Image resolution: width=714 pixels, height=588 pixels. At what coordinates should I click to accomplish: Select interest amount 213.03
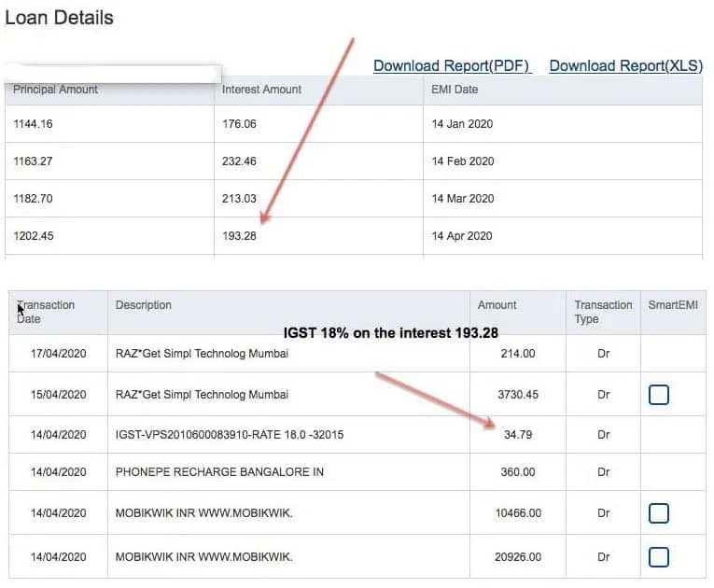click(x=239, y=199)
